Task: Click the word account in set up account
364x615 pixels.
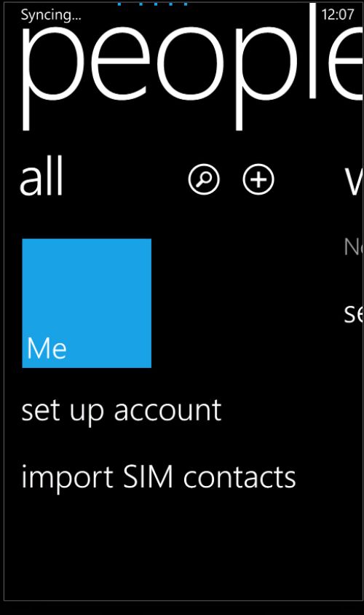Action: [167, 411]
